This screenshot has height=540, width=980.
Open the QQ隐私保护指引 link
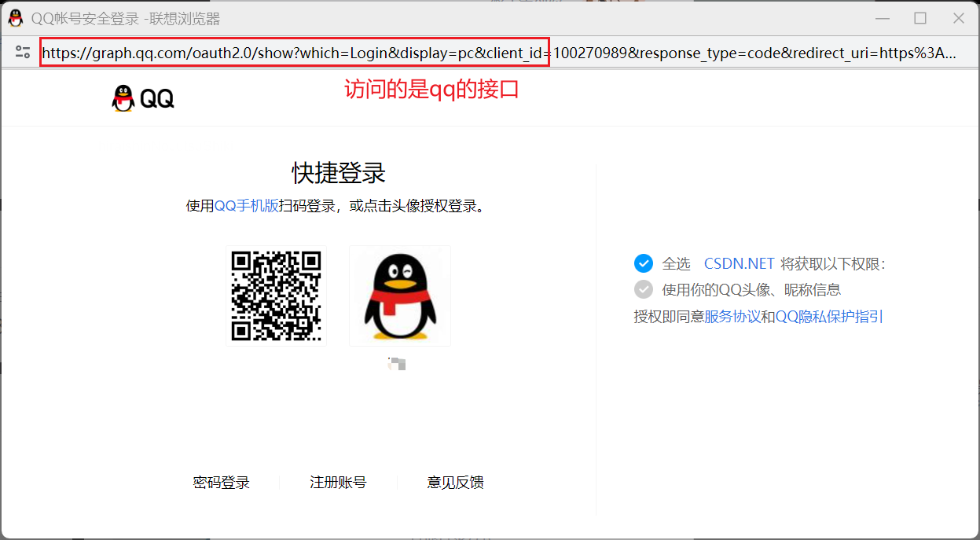click(829, 317)
